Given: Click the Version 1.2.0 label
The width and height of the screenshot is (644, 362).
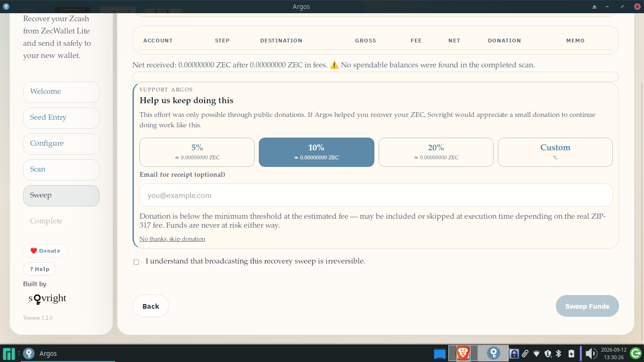Looking at the screenshot, I should pos(38,318).
